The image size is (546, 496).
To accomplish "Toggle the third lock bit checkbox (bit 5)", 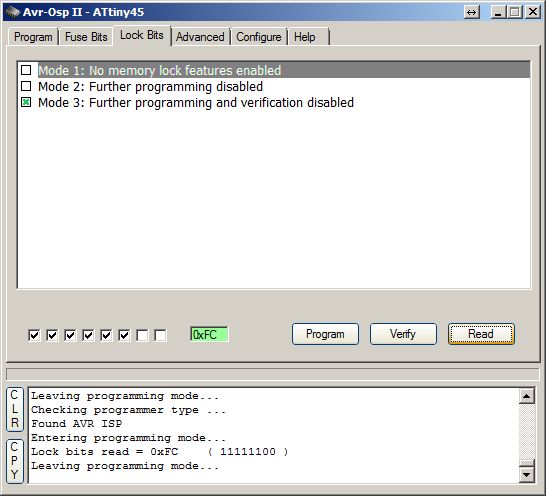I will [x=70, y=335].
